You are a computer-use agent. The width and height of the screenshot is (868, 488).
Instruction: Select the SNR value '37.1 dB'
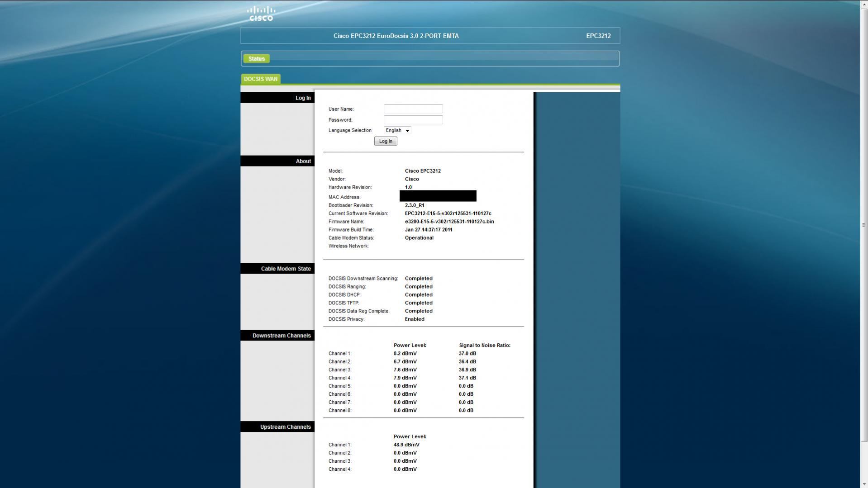(x=467, y=378)
